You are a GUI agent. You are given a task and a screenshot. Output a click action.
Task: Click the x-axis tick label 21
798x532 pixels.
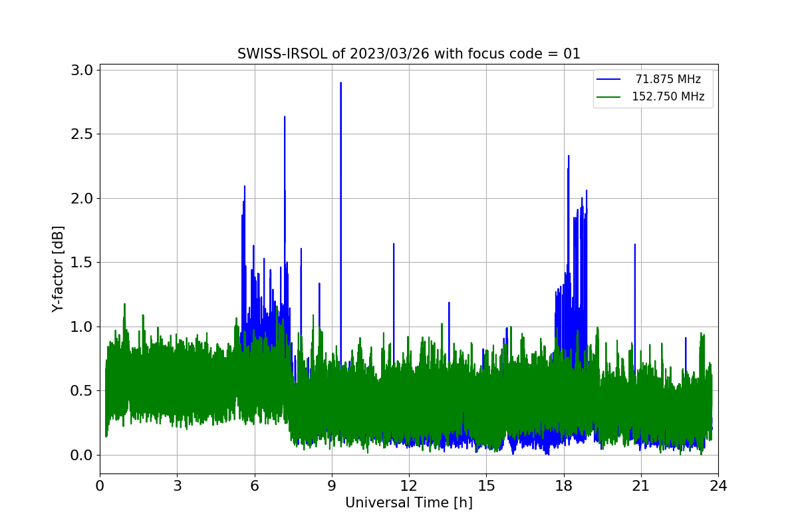pos(641,485)
